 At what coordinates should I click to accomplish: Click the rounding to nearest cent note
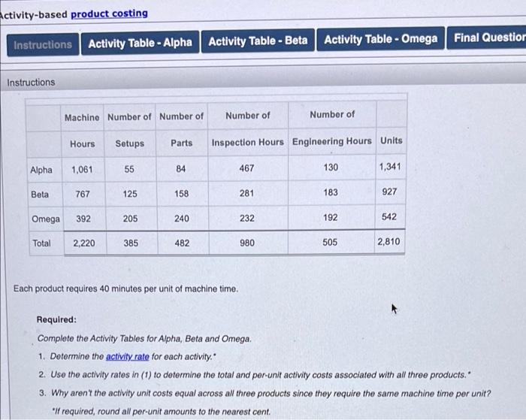click(x=162, y=411)
